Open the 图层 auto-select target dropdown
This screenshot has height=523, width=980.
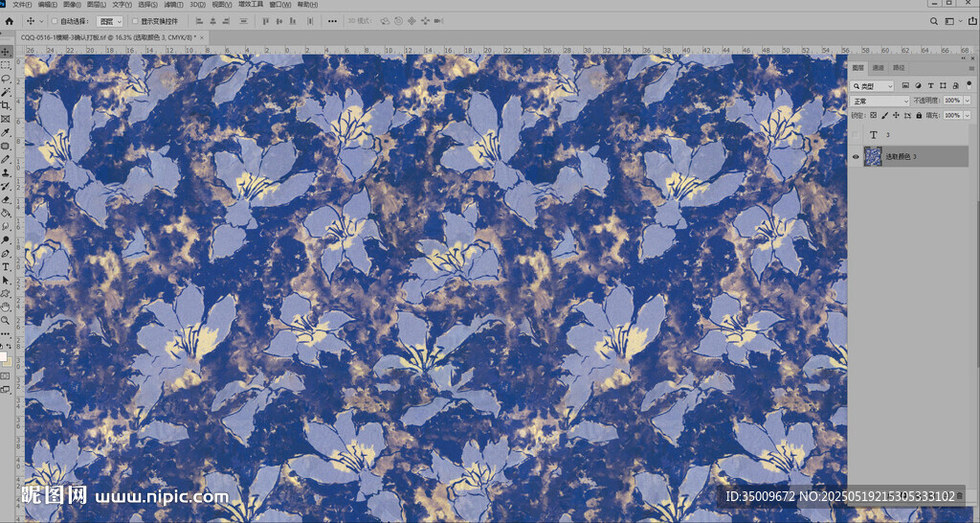pyautogui.click(x=111, y=21)
